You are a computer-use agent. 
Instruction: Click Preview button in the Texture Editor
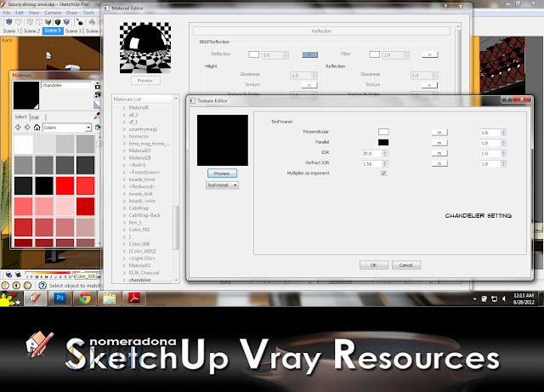point(222,173)
